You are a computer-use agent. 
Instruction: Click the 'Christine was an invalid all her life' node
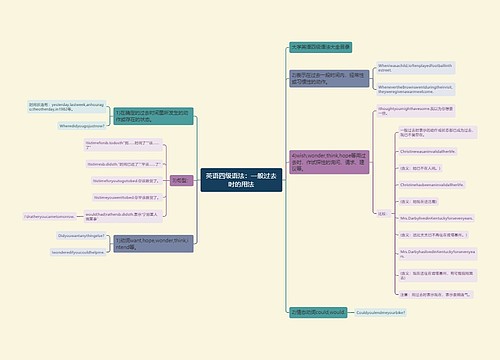428,151
